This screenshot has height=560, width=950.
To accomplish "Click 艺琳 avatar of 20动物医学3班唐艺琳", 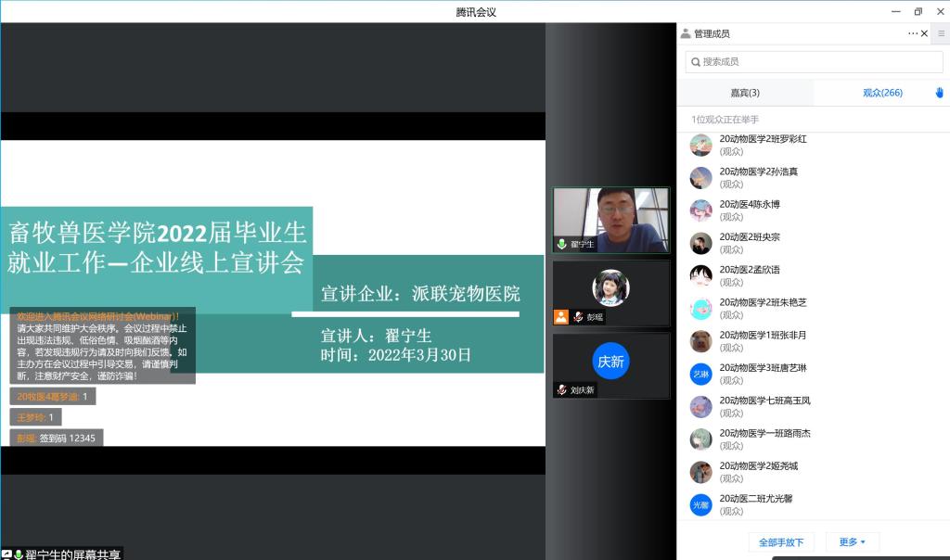I will point(701,375).
